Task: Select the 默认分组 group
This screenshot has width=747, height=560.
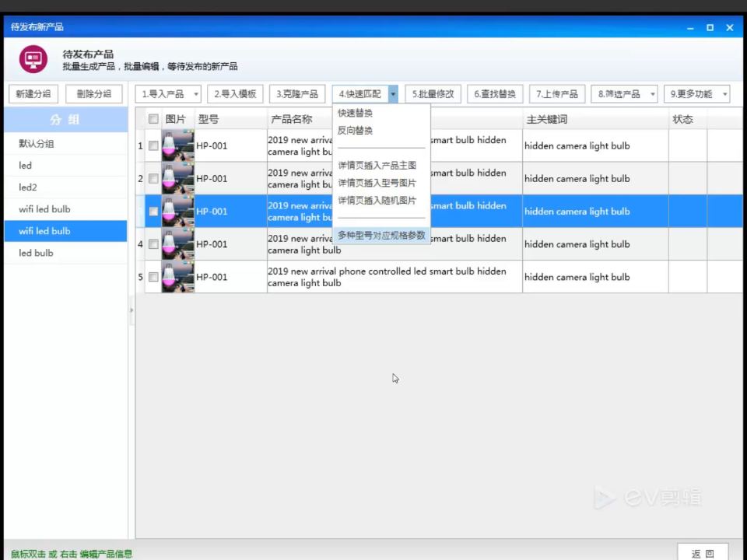Action: pos(65,143)
